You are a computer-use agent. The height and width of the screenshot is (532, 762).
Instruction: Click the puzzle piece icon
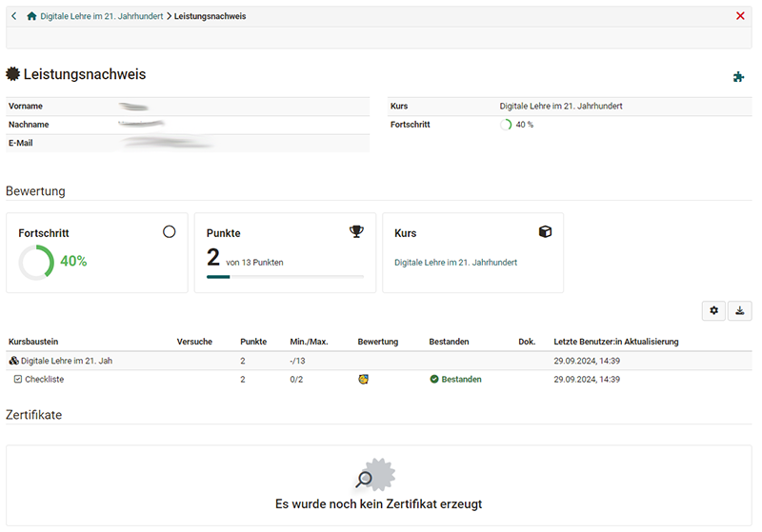(738, 77)
